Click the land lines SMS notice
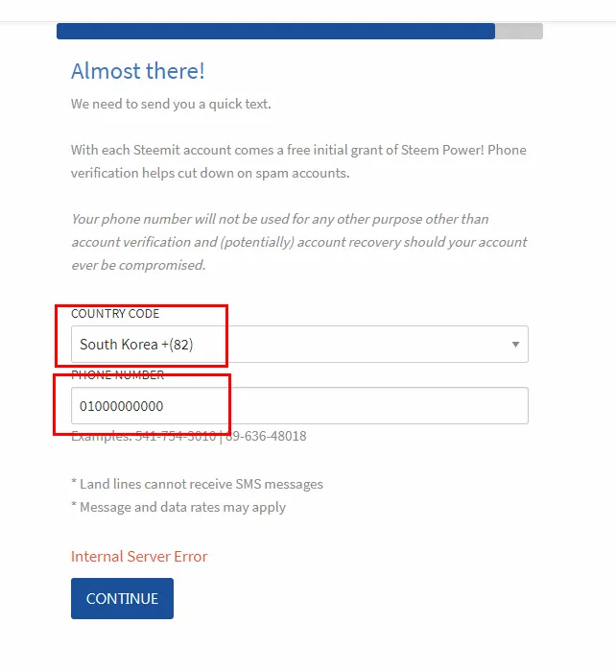616x672 pixels. (x=197, y=484)
